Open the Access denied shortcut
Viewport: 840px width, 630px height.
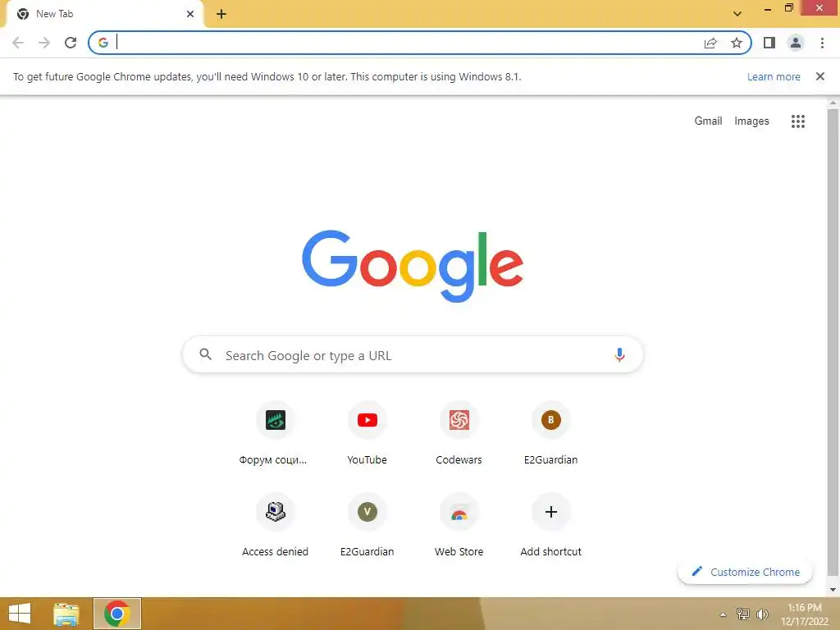(x=276, y=526)
